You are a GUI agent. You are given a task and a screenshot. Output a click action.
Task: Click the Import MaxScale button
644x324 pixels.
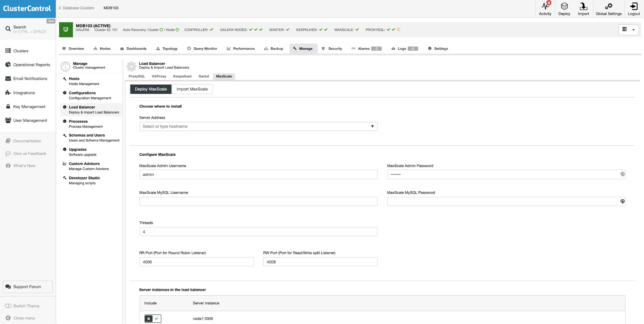[x=192, y=89]
